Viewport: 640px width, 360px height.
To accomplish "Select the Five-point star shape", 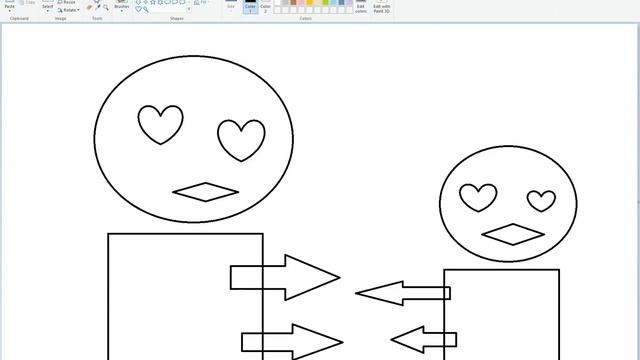I will (x=153, y=2).
